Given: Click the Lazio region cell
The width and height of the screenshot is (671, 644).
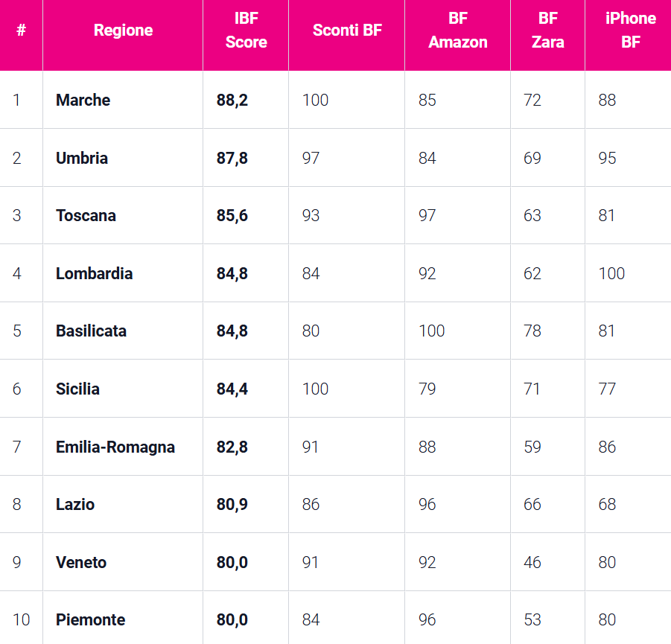Looking at the screenshot, I should [x=75, y=504].
